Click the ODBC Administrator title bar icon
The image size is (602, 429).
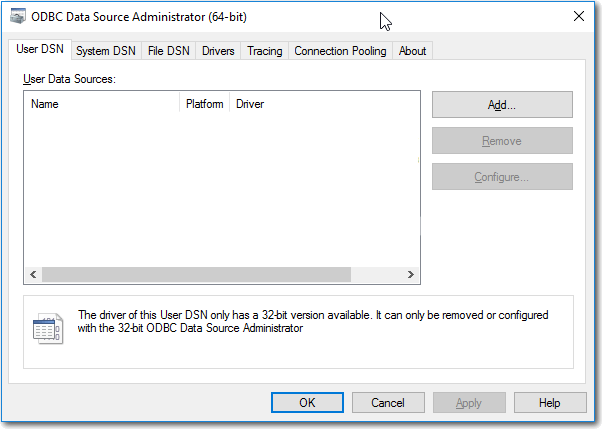pyautogui.click(x=18, y=17)
